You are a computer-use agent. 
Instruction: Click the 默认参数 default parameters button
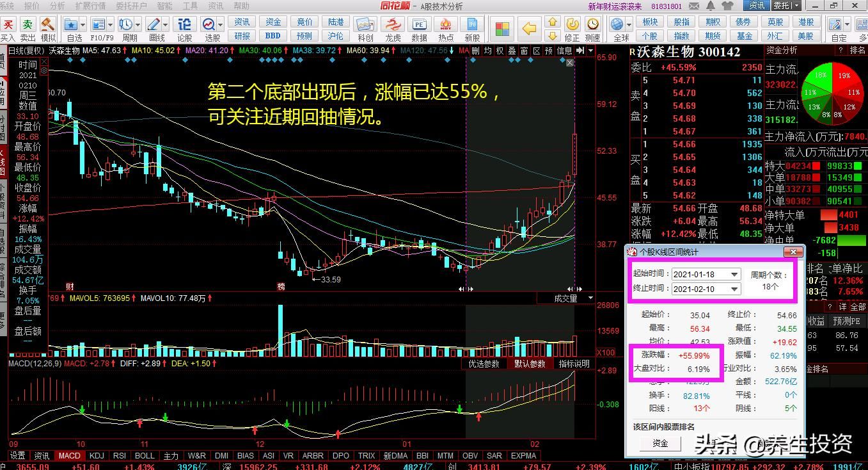point(530,364)
